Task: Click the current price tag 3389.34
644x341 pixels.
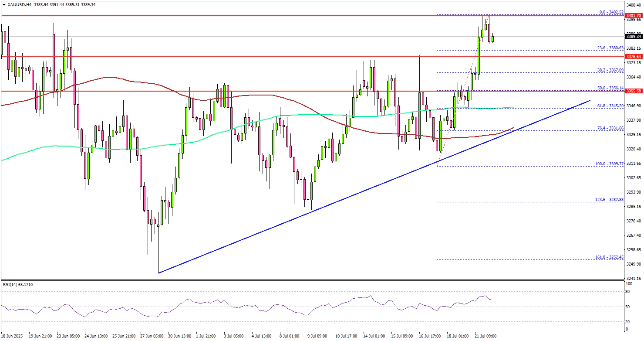Action: [x=634, y=37]
